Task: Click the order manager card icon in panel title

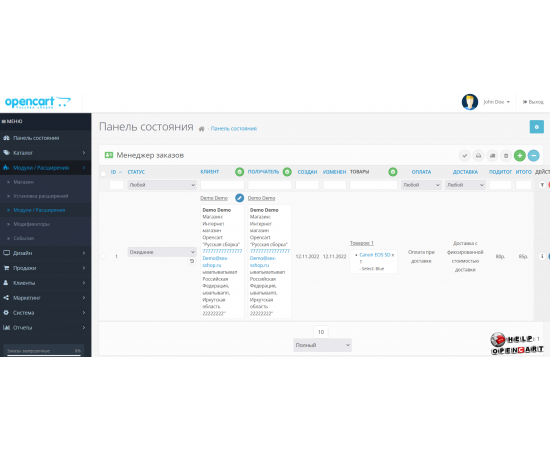Action: (109, 155)
